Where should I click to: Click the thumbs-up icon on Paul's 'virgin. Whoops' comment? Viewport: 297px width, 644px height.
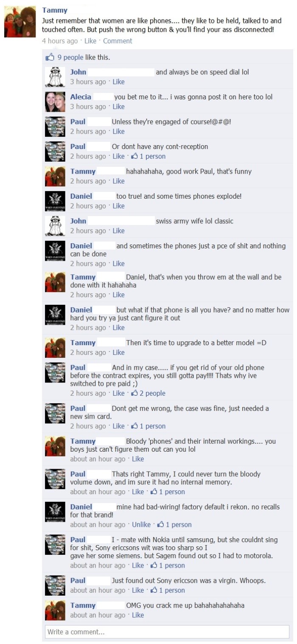pos(154,590)
